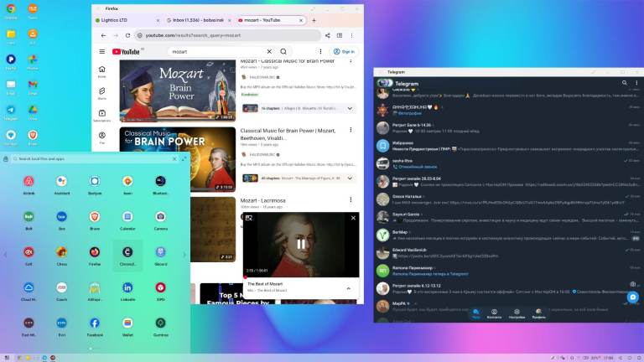Open Mozart - Lacrimosa video title
This screenshot has width=644, height=362.
coord(262,201)
